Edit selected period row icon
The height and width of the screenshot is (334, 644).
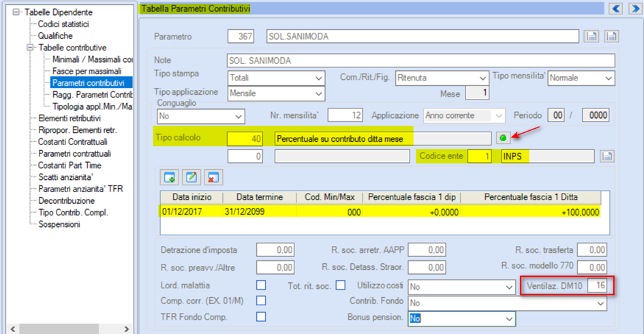click(191, 177)
